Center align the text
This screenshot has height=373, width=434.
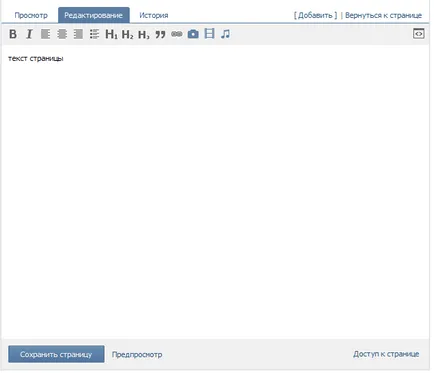pos(62,34)
